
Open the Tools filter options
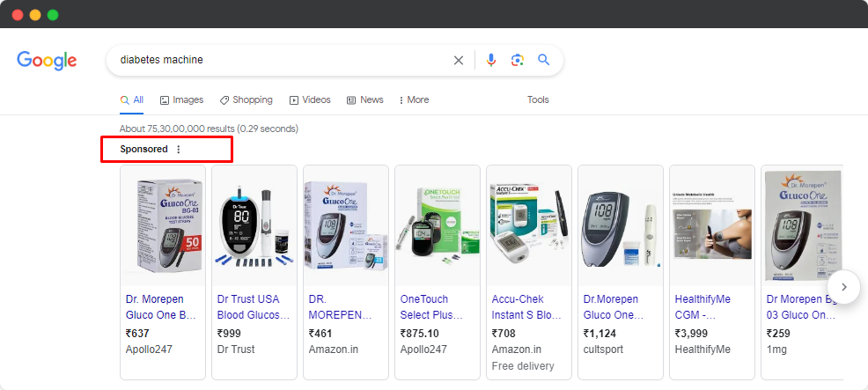[538, 99]
